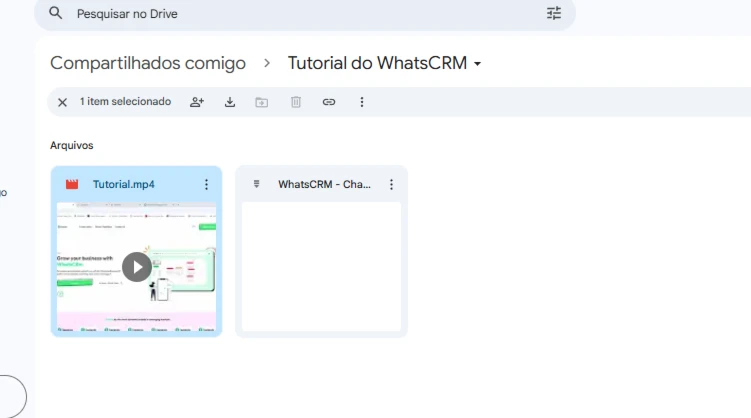Open Tutorial do WhatsCRM folder dropdown

[x=384, y=63]
